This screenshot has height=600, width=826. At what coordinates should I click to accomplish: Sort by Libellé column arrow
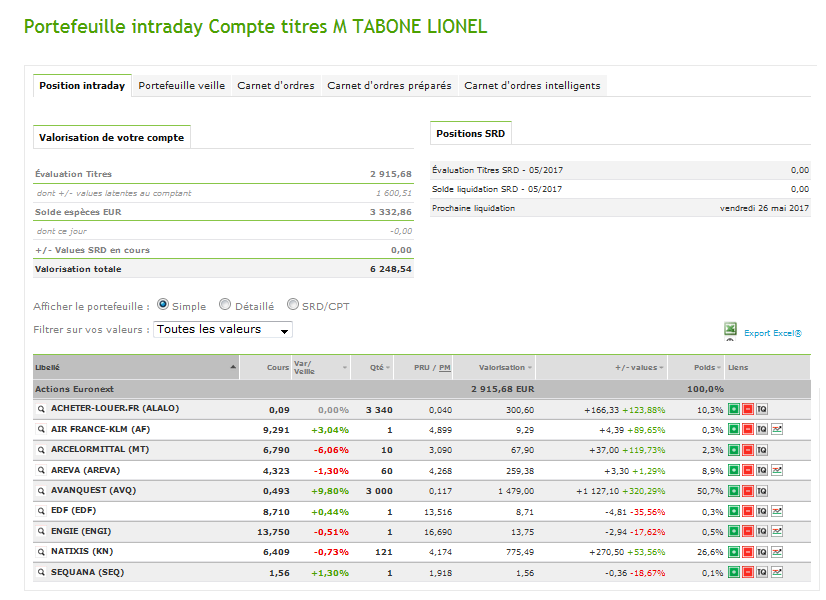coord(234,367)
